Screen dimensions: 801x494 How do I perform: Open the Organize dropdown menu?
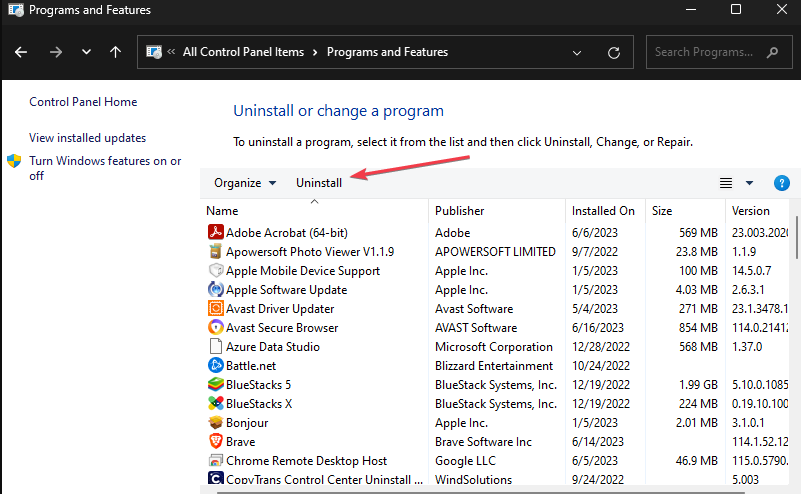coord(245,183)
